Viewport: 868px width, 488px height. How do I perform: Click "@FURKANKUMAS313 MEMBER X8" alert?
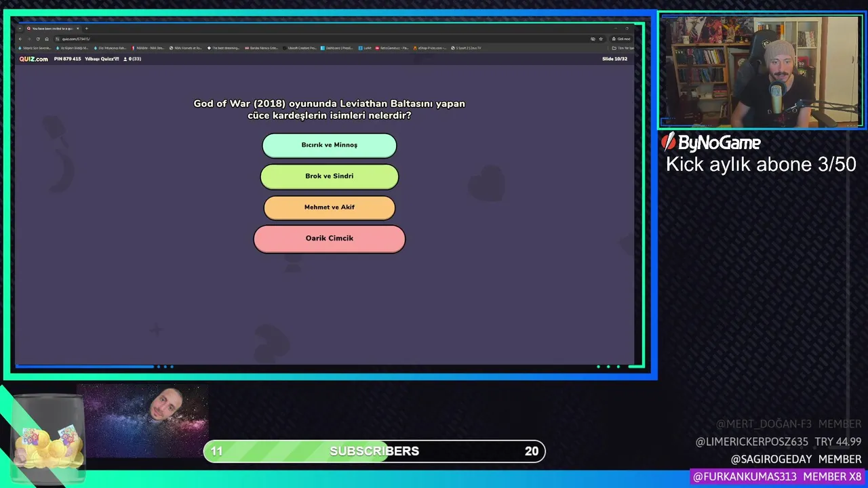(777, 476)
